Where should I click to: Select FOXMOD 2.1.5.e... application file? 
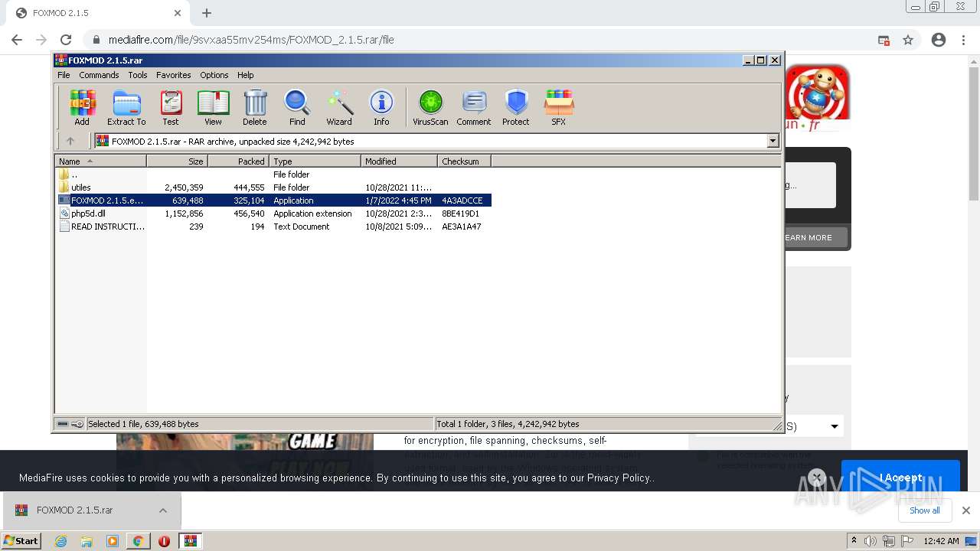(273, 201)
